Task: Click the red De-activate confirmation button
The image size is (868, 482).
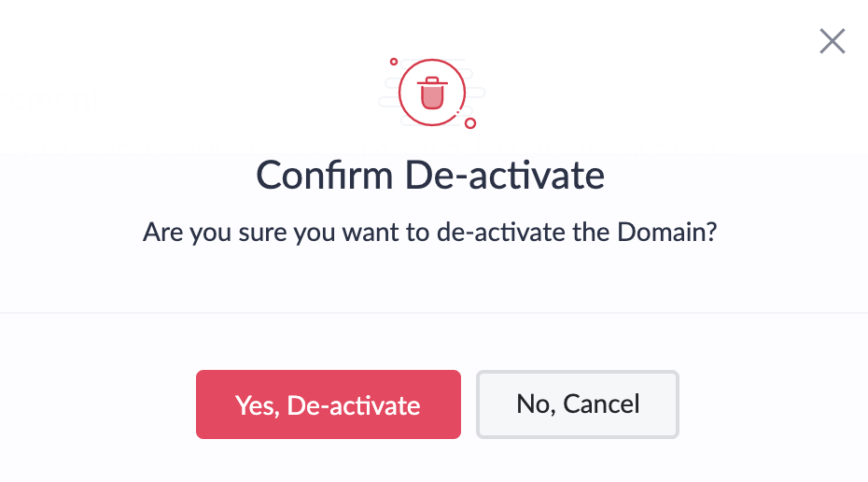Action: click(x=329, y=404)
